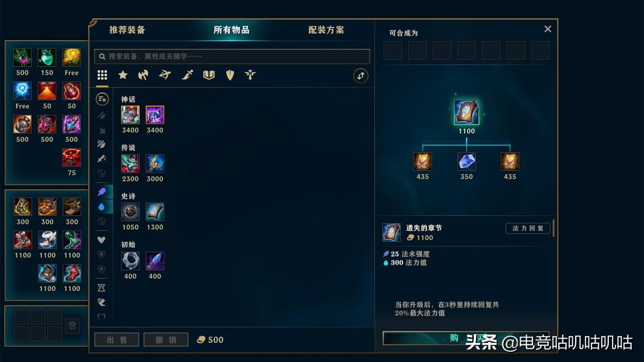
Task: Click the 撤销 undo button
Action: coord(166,340)
